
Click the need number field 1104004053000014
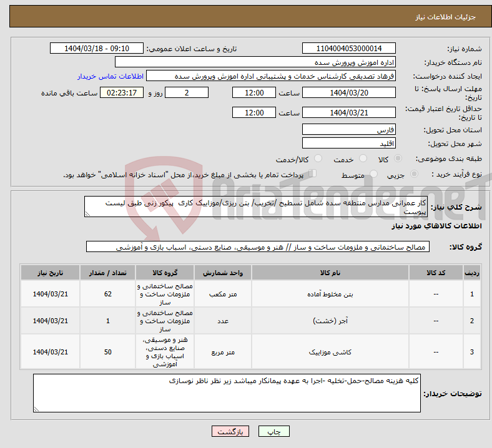348,48
